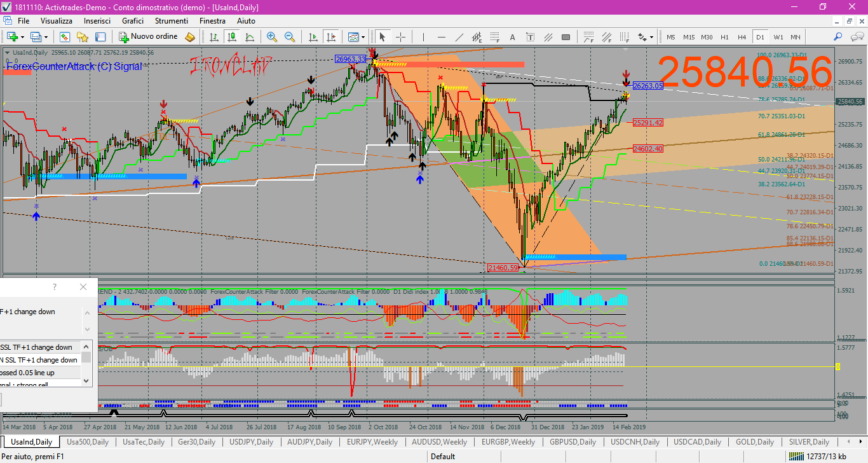Select the rectangle shape tool
Viewport: 868px width, 463px height.
566,37
